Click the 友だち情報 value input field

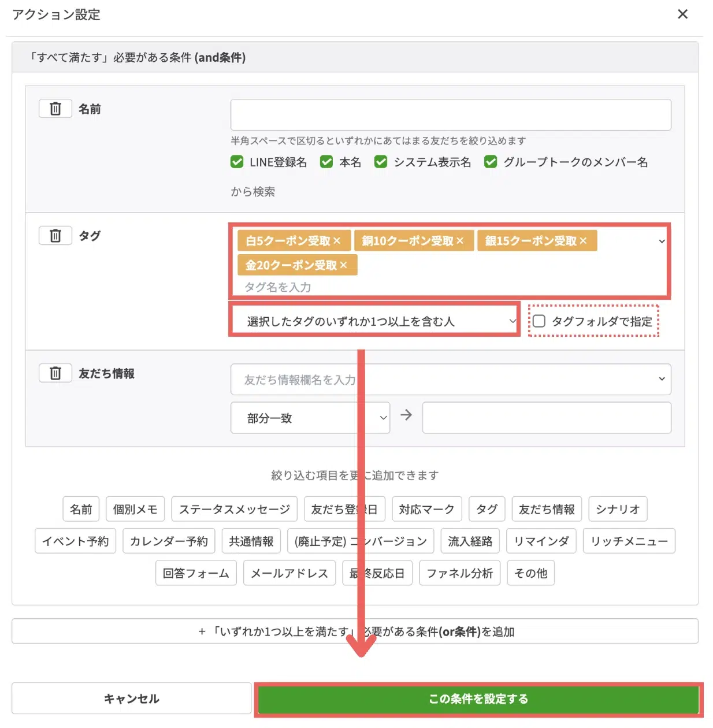(x=547, y=418)
